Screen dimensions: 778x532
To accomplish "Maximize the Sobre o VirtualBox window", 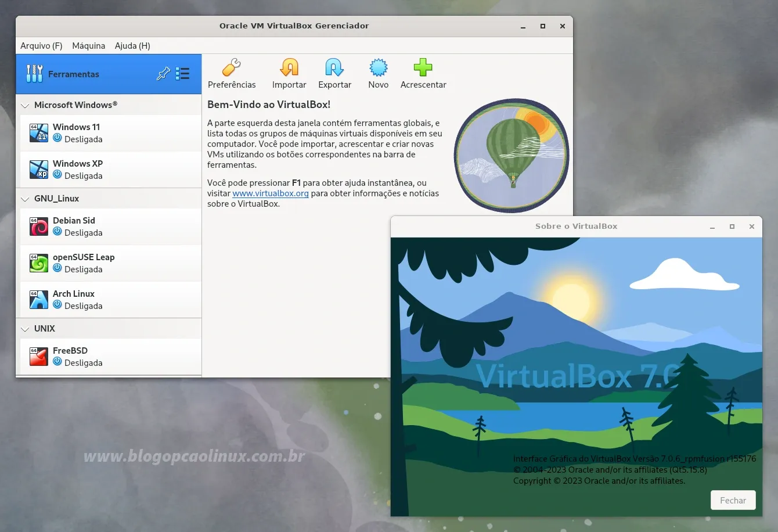I will click(732, 227).
